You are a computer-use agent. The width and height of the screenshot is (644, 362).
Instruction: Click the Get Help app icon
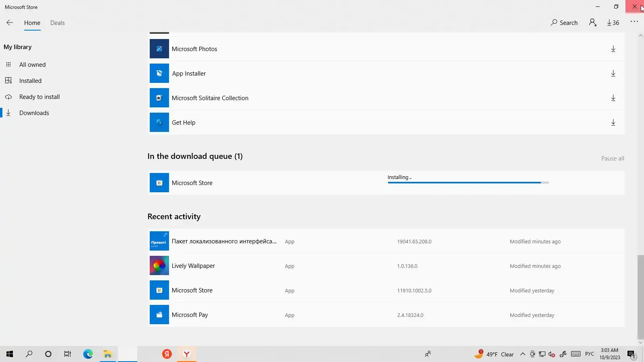[x=159, y=122]
